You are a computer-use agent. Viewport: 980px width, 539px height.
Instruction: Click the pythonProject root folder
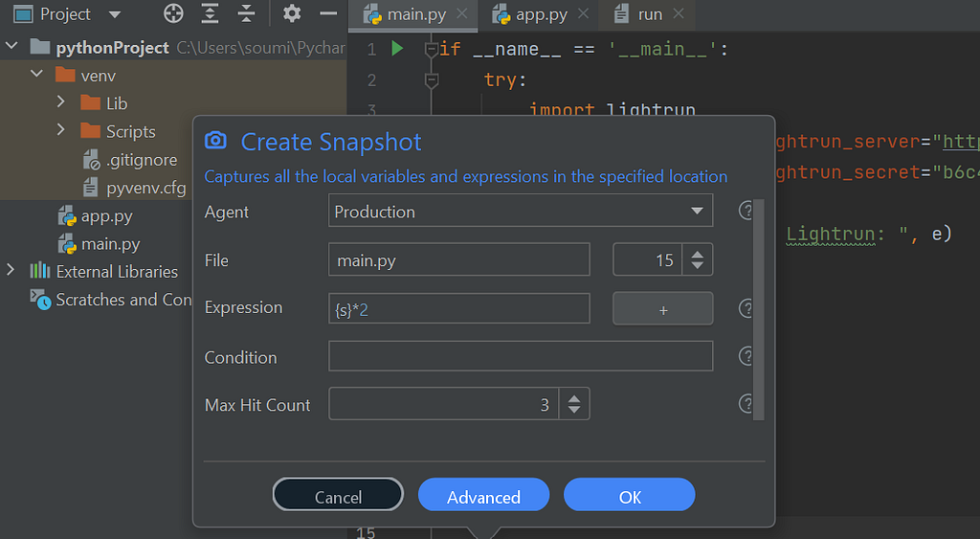[113, 48]
